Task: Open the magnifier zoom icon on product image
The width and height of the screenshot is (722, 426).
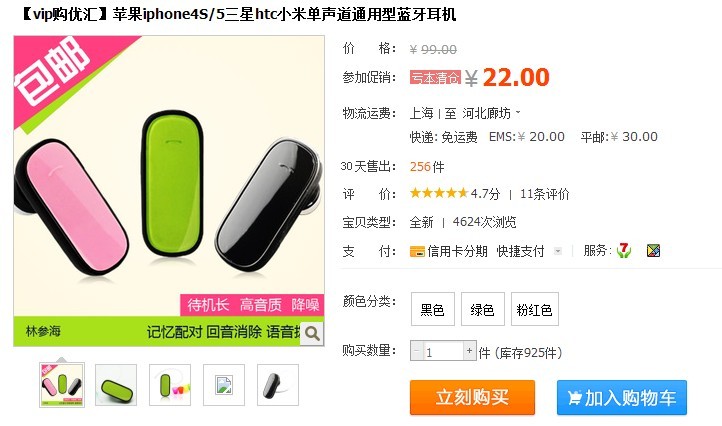Action: [x=312, y=333]
